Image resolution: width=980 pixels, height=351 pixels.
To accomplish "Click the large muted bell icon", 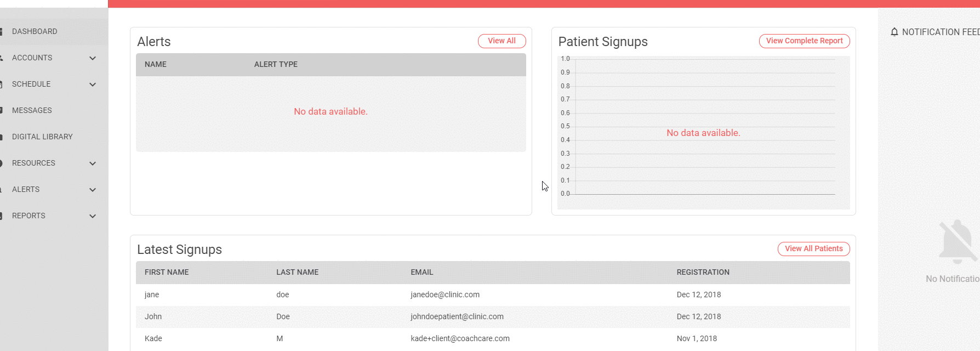I will point(958,241).
